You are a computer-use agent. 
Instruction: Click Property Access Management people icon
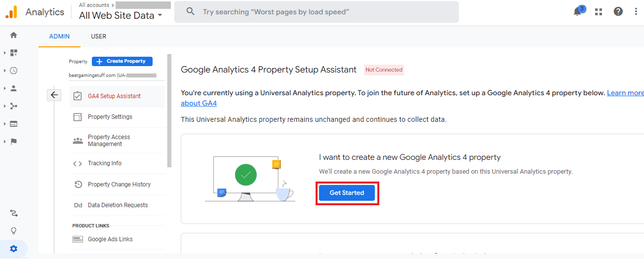[78, 141]
